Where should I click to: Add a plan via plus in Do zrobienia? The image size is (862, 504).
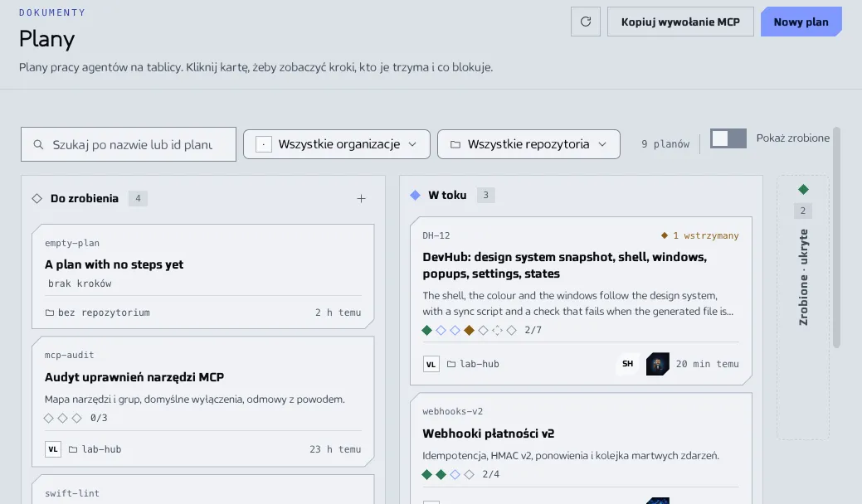[x=361, y=199]
